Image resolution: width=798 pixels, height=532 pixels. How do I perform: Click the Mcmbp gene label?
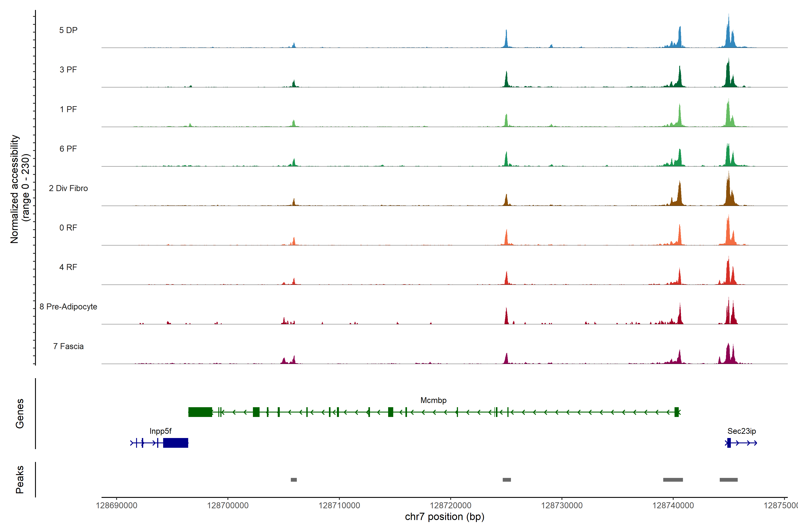[433, 400]
